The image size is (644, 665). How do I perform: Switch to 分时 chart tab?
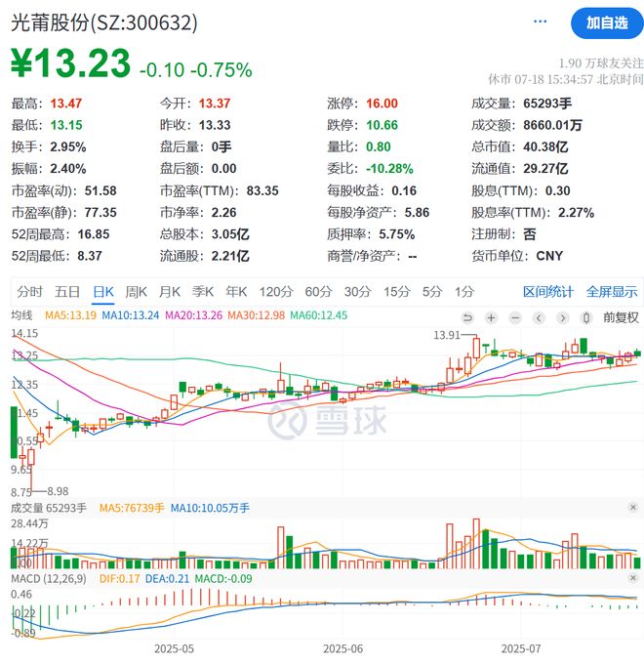[x=29, y=292]
